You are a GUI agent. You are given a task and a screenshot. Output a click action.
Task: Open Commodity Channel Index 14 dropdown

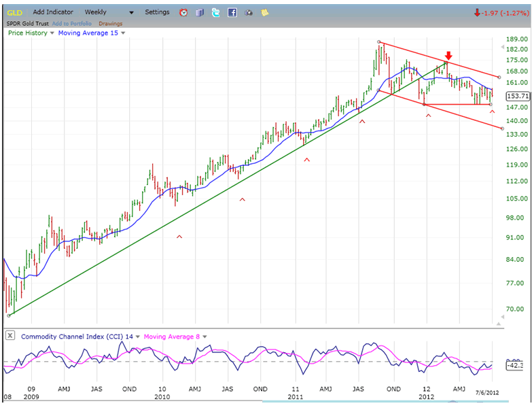pyautogui.click(x=137, y=336)
